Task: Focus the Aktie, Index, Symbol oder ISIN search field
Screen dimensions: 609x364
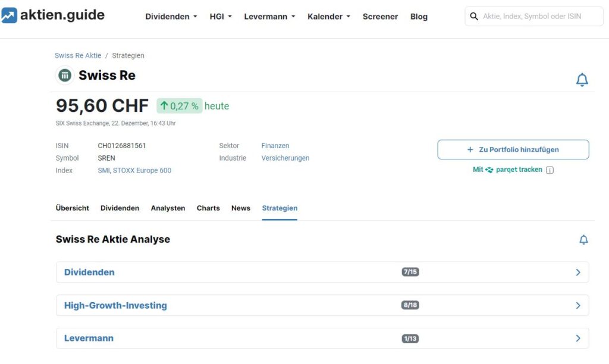Action: [x=534, y=16]
